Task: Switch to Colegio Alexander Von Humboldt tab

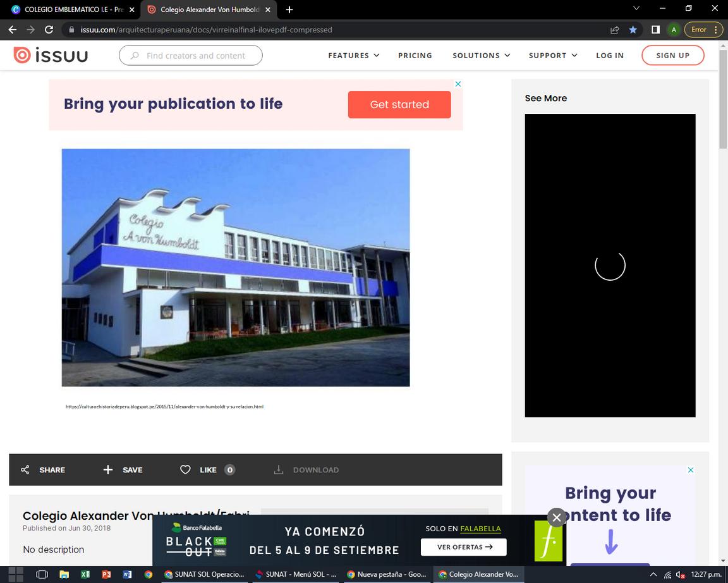Action: (209, 9)
